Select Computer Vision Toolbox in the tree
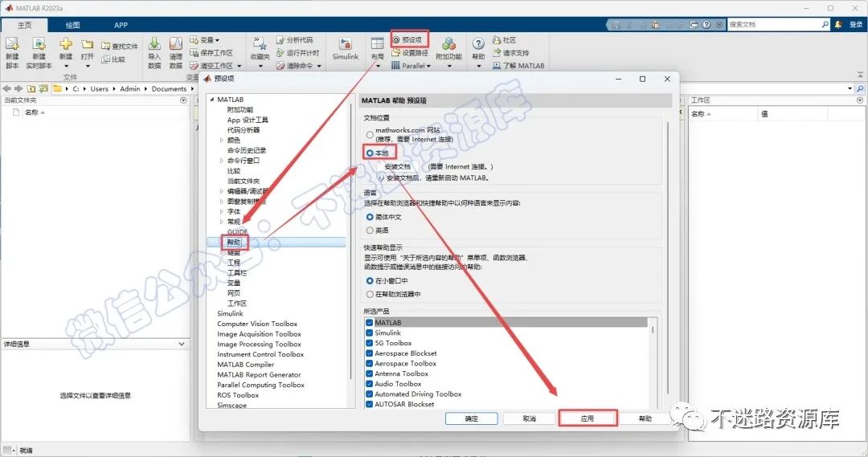 [257, 324]
